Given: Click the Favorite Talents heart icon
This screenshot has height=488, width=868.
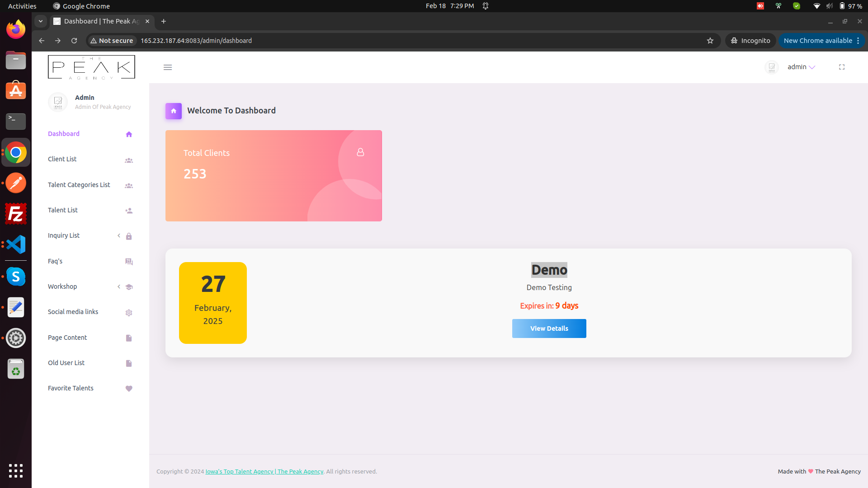Looking at the screenshot, I should tap(129, 389).
